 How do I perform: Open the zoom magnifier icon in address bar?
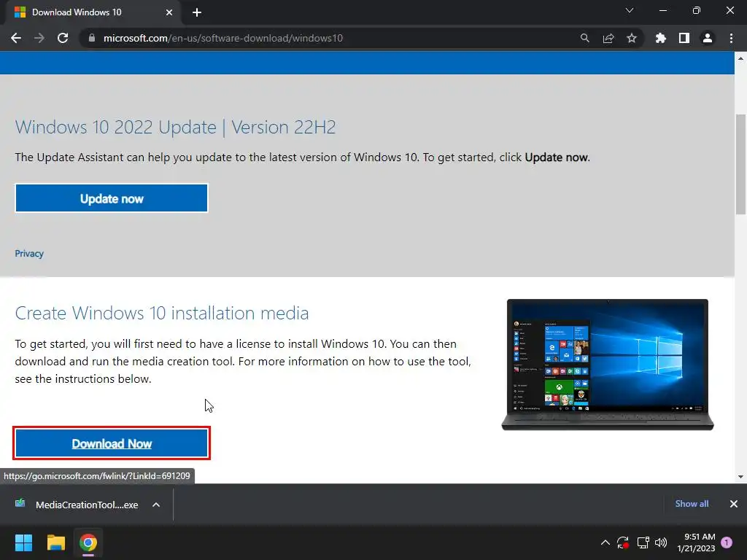pos(584,38)
